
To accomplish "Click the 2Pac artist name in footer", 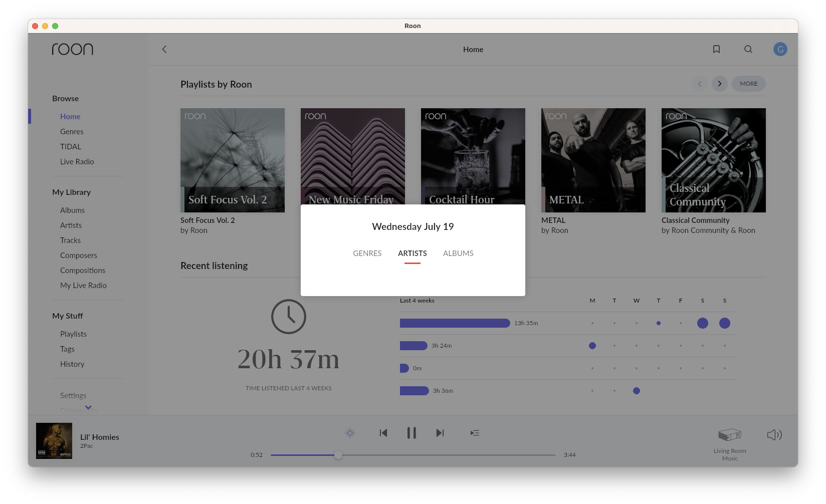I will pyautogui.click(x=87, y=446).
